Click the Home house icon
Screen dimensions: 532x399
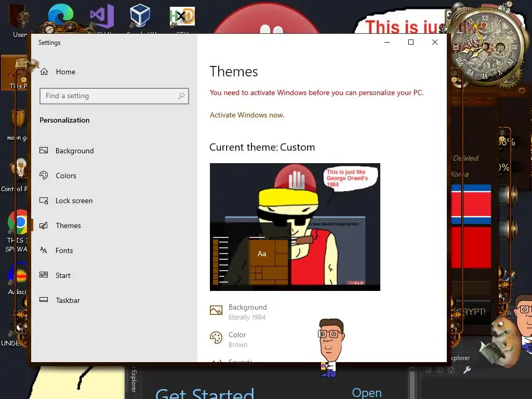coord(44,72)
